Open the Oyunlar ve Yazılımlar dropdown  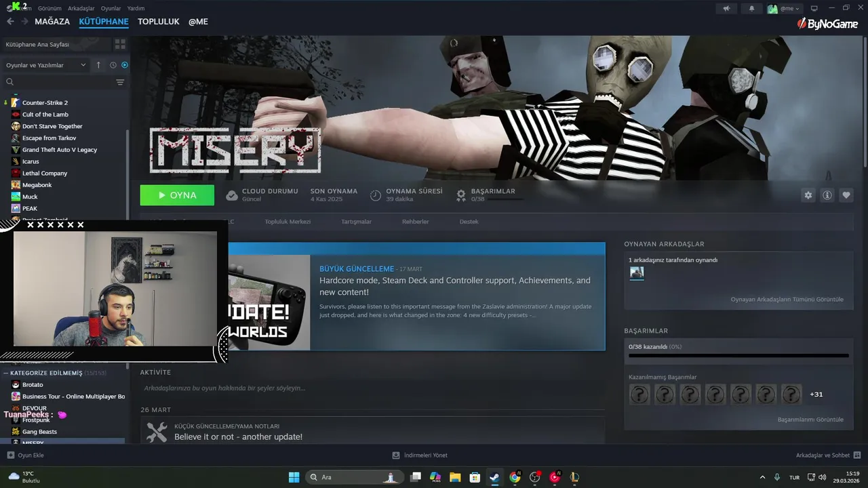coord(46,65)
